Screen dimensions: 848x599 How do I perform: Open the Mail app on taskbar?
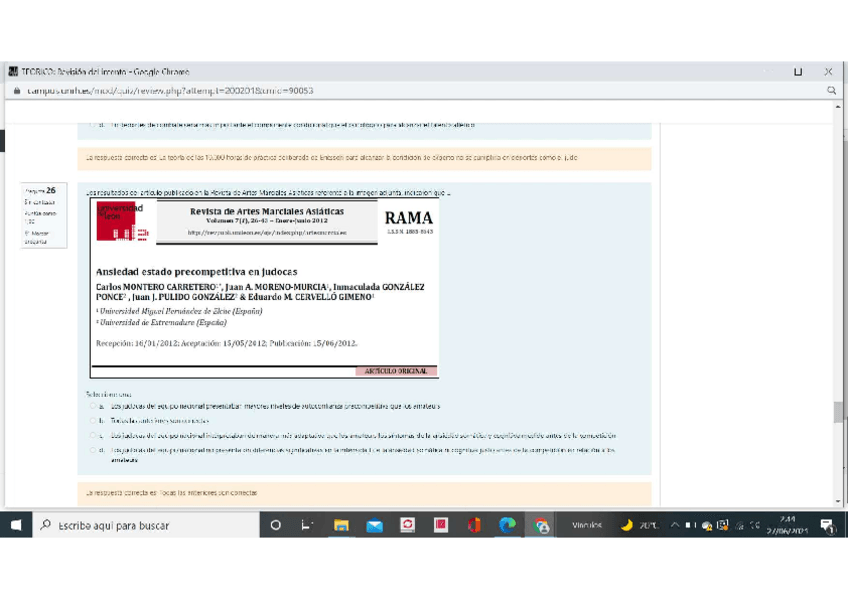coord(374,525)
